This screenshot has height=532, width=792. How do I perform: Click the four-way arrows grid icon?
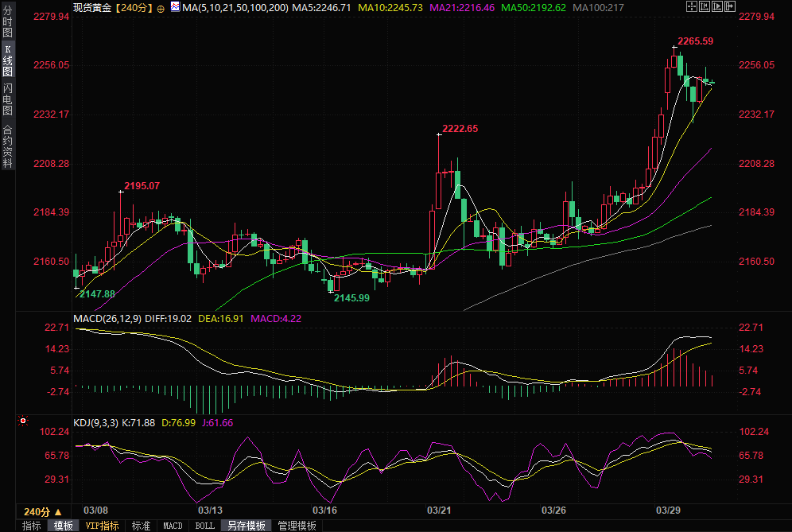[x=692, y=7]
